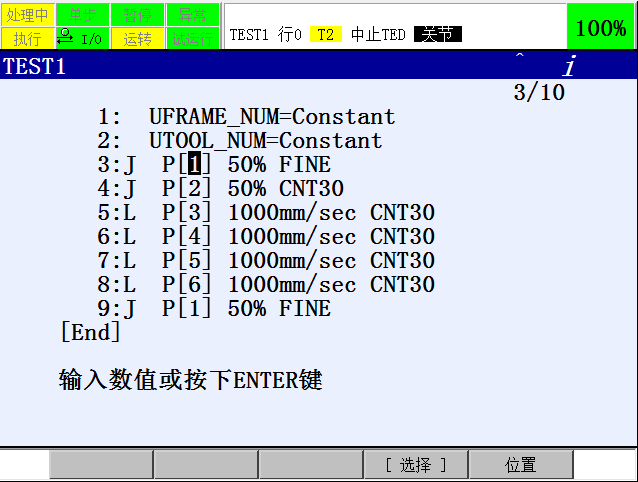Click CNT30 on line 6

[x=402, y=237]
